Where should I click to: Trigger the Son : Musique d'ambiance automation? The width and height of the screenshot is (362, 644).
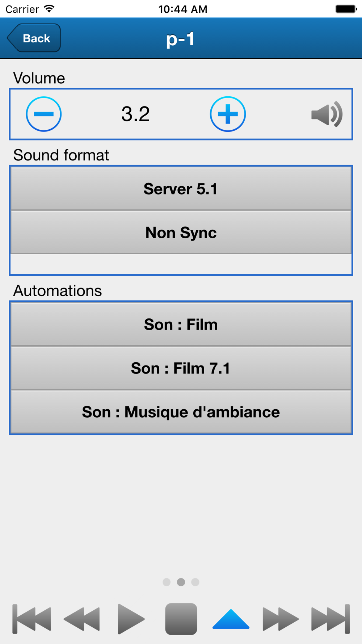181,412
